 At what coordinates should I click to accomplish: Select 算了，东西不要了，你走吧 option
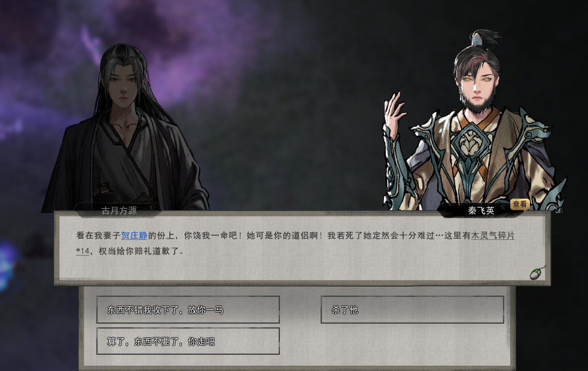click(x=188, y=341)
